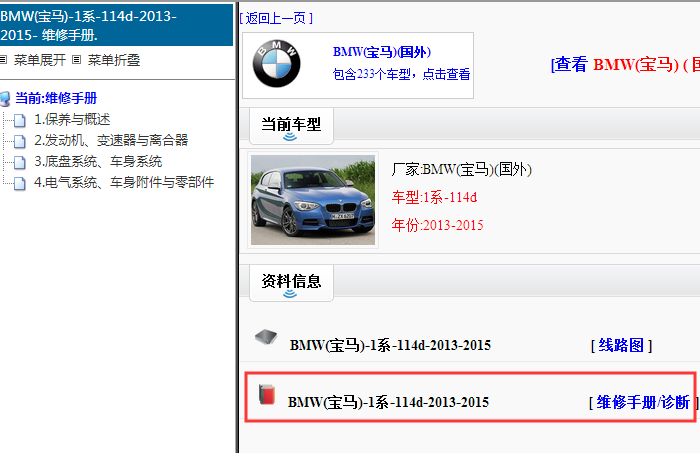Collapse all menus via 菜单折叠
Image resolution: width=700 pixels, height=453 pixels.
point(114,60)
